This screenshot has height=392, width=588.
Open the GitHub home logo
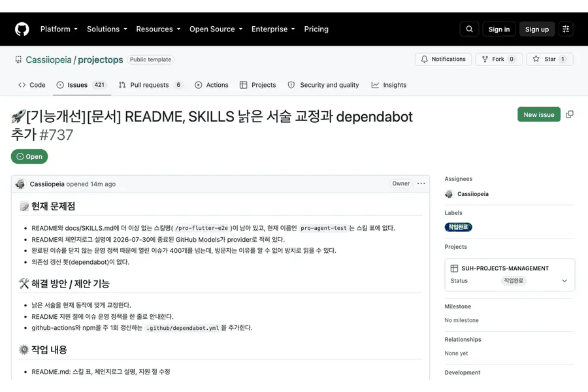[22, 29]
